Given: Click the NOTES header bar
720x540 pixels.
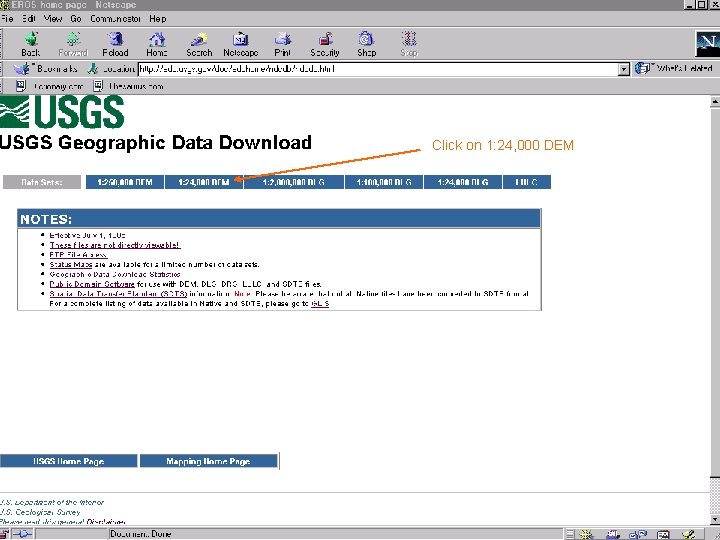Looking at the screenshot, I should click(x=279, y=219).
